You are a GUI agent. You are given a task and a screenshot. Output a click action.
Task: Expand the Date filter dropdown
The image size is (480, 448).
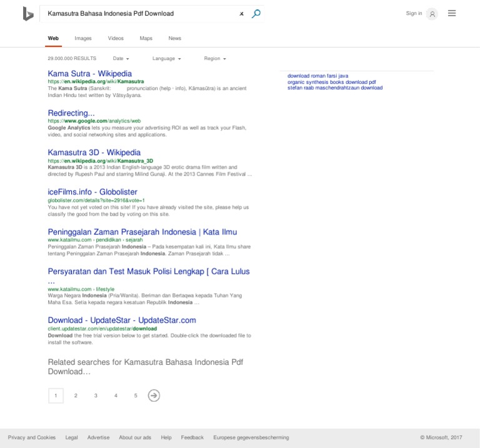[x=121, y=59]
